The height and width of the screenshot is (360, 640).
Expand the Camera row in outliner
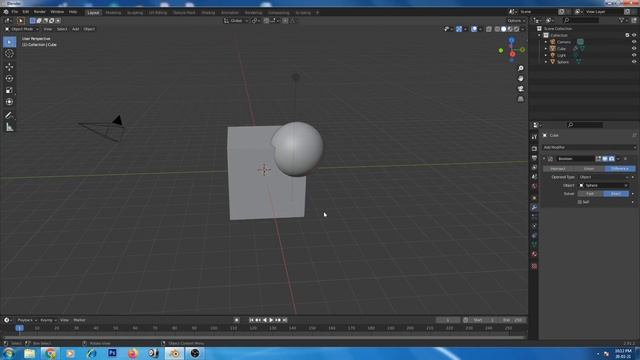coord(546,42)
